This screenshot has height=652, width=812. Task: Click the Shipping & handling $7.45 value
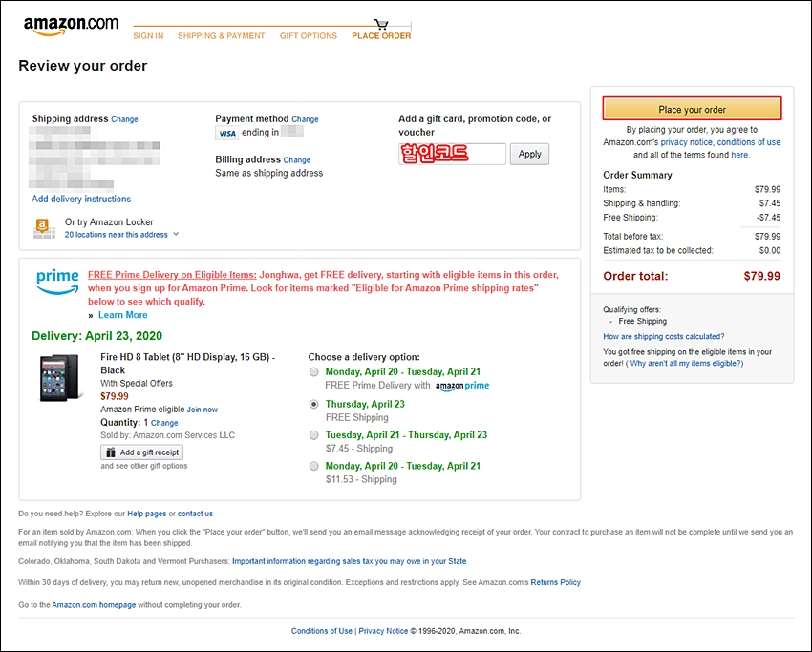pos(770,203)
